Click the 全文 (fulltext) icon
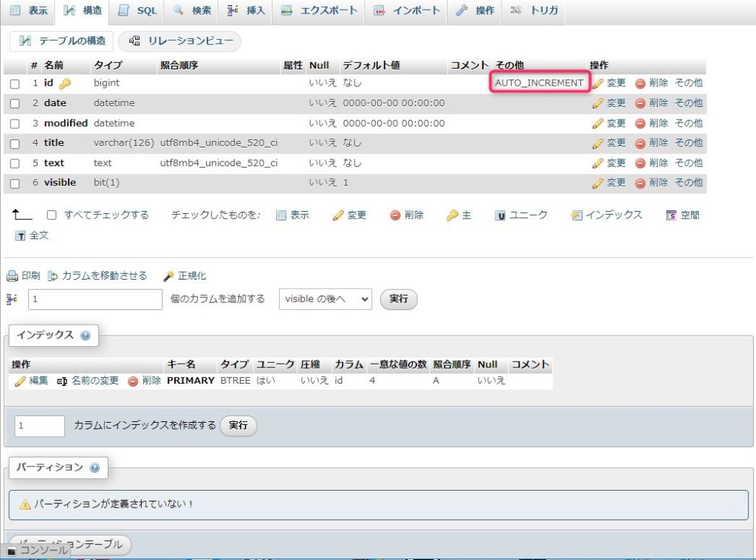 (x=21, y=236)
